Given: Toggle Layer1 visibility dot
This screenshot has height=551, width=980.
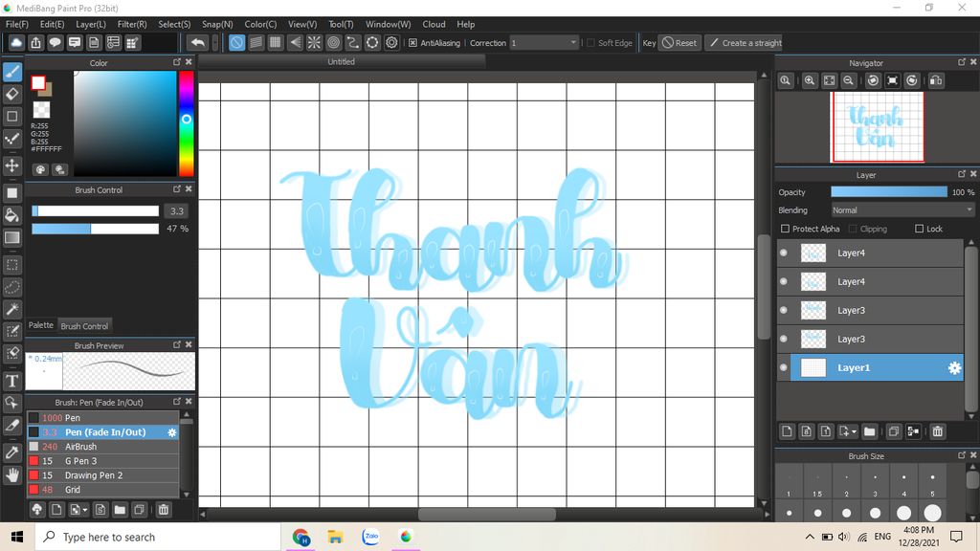Looking at the screenshot, I should 784,367.
